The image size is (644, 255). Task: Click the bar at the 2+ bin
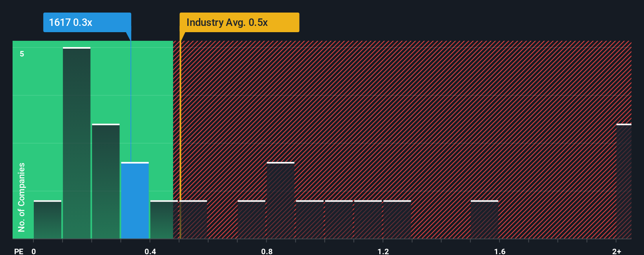point(624,181)
